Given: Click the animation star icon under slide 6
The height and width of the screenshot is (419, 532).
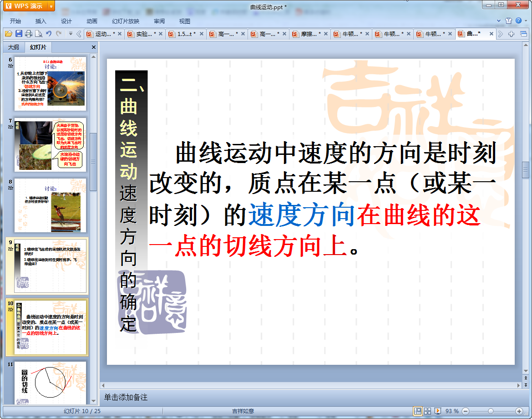Looking at the screenshot, I should (x=10, y=66).
